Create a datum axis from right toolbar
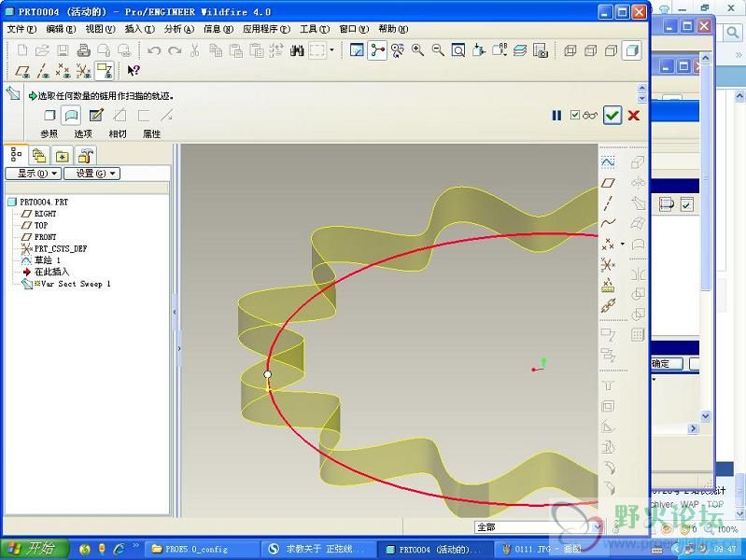 608,203
